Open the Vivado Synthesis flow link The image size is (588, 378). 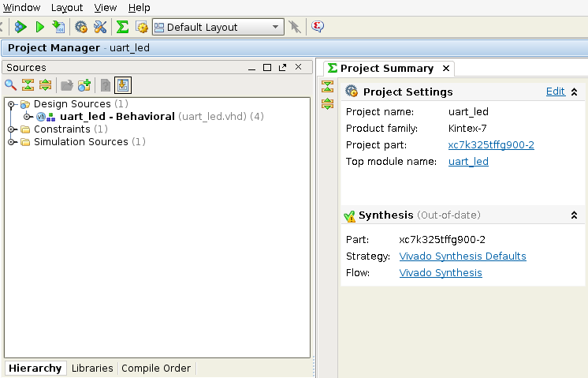441,272
